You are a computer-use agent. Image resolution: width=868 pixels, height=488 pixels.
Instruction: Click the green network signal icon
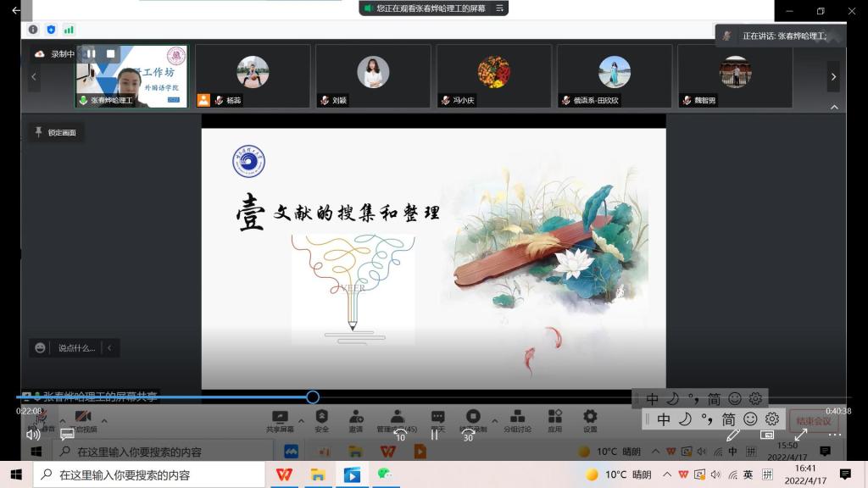(69, 29)
